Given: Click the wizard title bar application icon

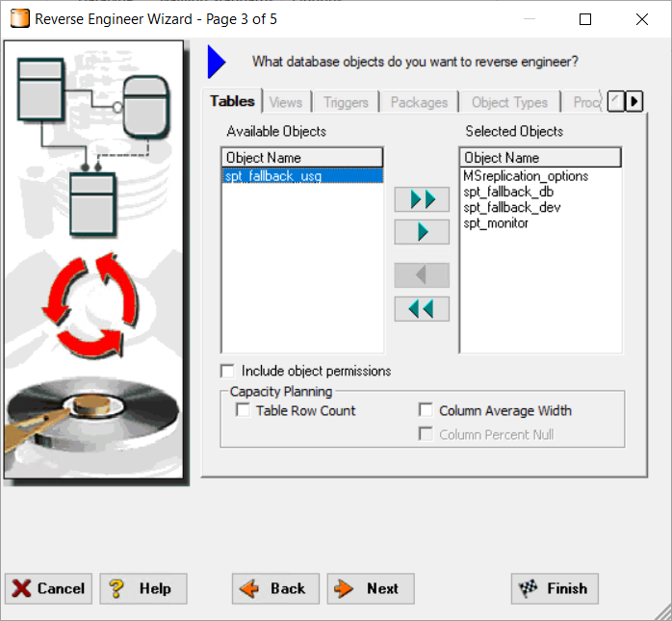Looking at the screenshot, I should 19,19.
